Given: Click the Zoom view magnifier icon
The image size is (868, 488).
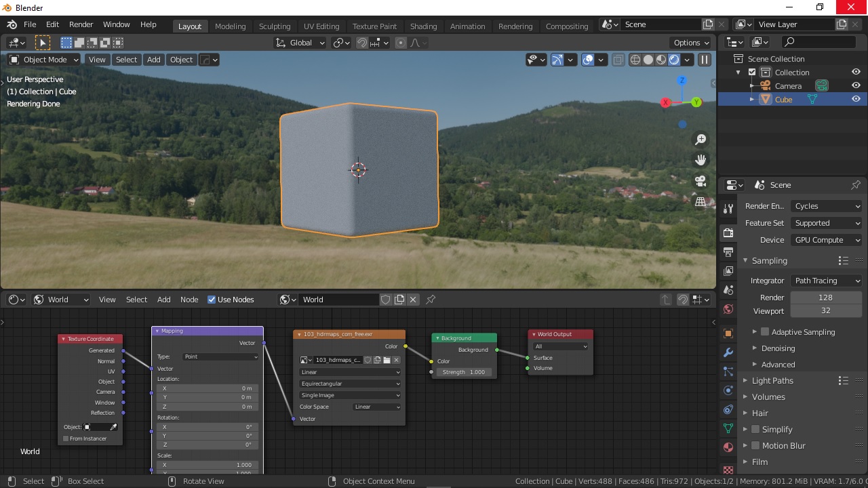Looking at the screenshot, I should pyautogui.click(x=701, y=140).
